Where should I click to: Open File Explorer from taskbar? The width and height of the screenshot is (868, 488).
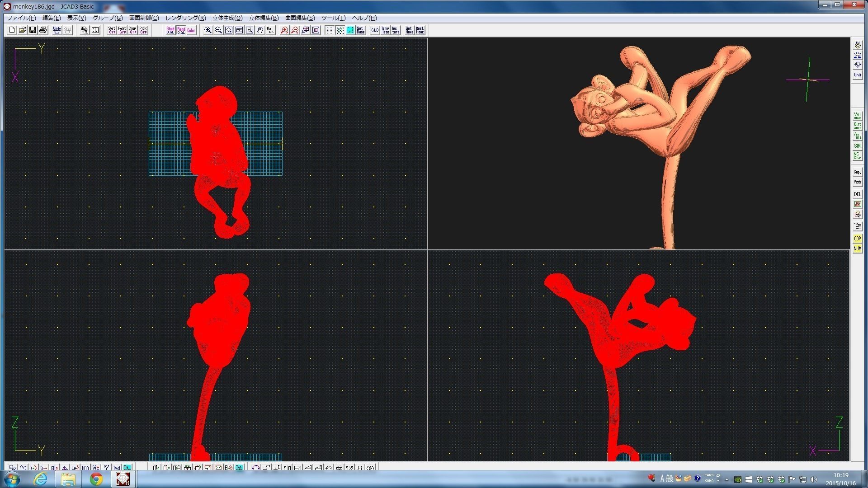click(68, 479)
